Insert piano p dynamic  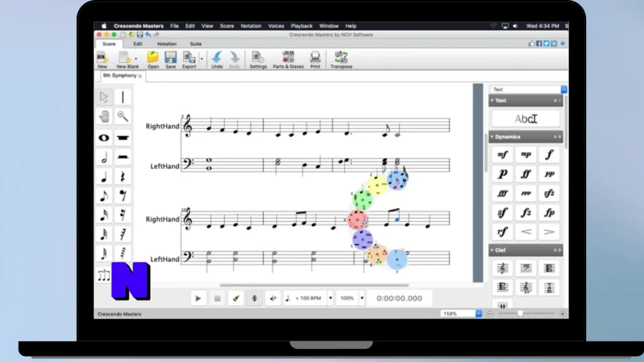502,174
